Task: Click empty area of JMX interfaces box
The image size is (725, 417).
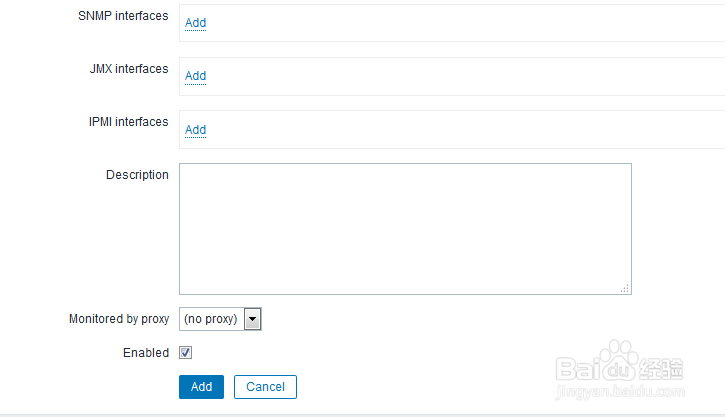Action: (450, 76)
